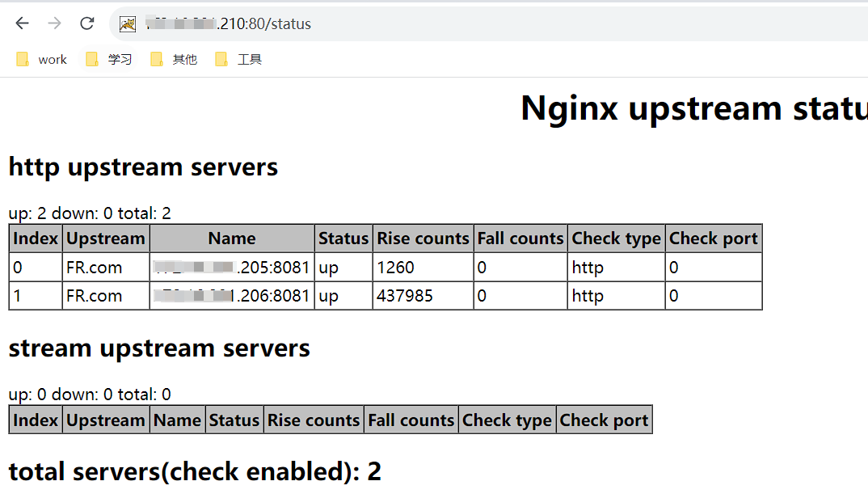Select the rise count value 437985

coord(405,296)
